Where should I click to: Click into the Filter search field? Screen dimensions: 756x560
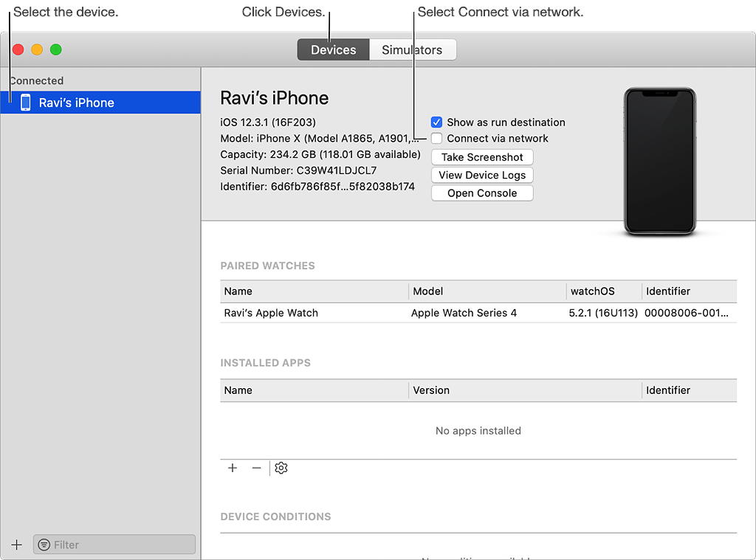coord(114,545)
